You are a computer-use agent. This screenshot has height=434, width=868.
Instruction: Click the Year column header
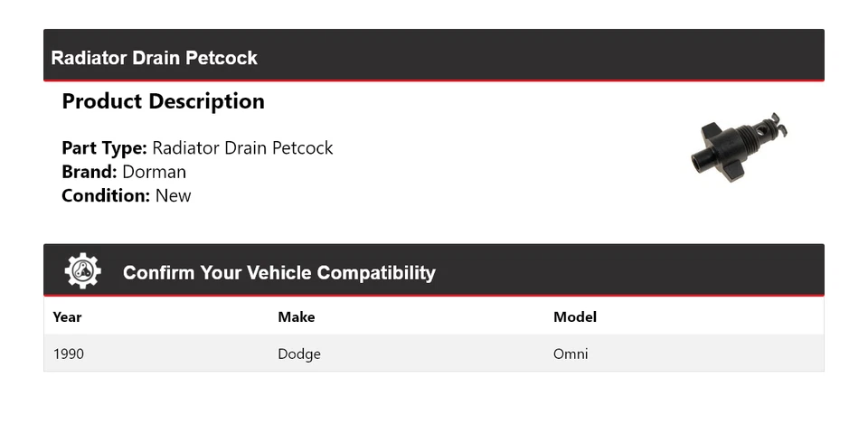click(67, 317)
